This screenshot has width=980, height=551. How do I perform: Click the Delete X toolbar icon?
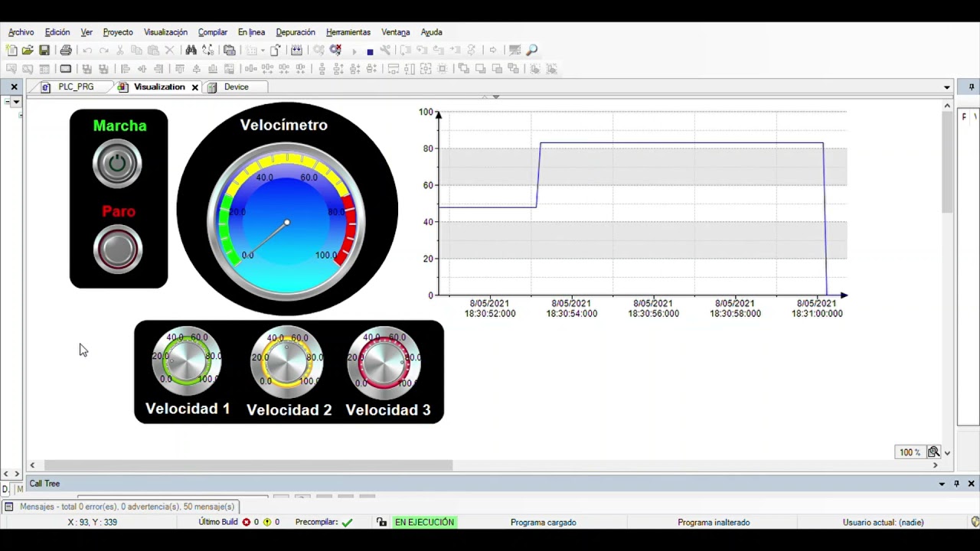tap(170, 51)
